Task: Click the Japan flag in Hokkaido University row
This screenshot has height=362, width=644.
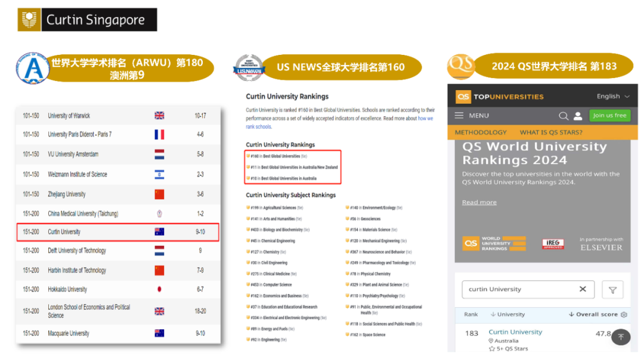Action: coord(159,289)
